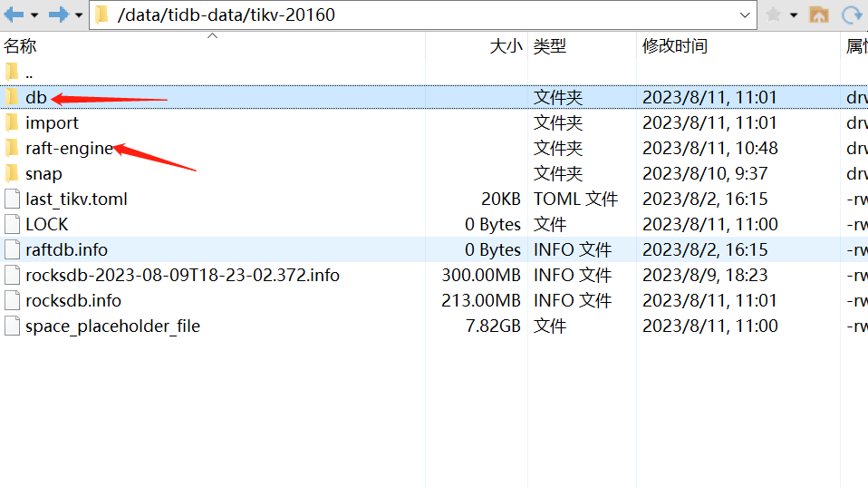This screenshot has height=487, width=868.
Task: Select the space_placeholder_file entry
Action: [x=112, y=326]
